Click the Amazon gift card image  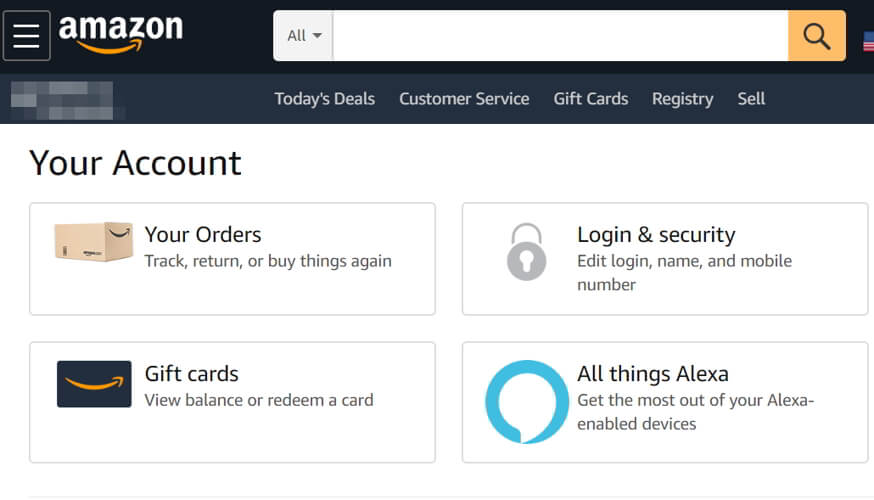coord(94,384)
